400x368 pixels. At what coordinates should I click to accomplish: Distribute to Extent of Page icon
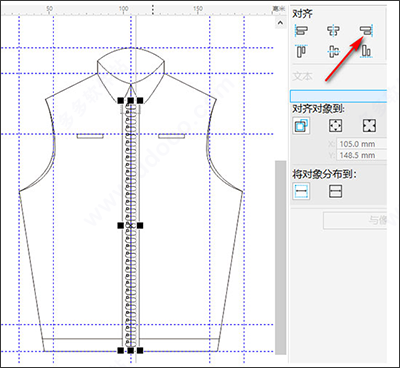(x=335, y=191)
